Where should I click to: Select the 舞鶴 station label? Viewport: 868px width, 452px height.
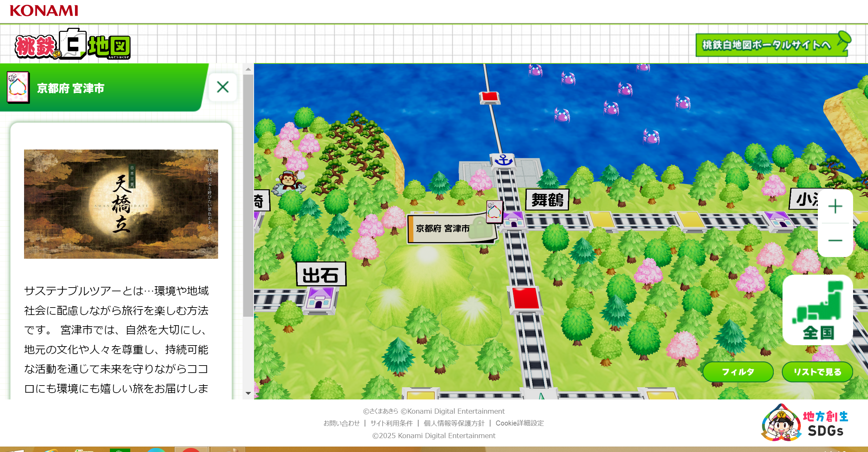[547, 200]
